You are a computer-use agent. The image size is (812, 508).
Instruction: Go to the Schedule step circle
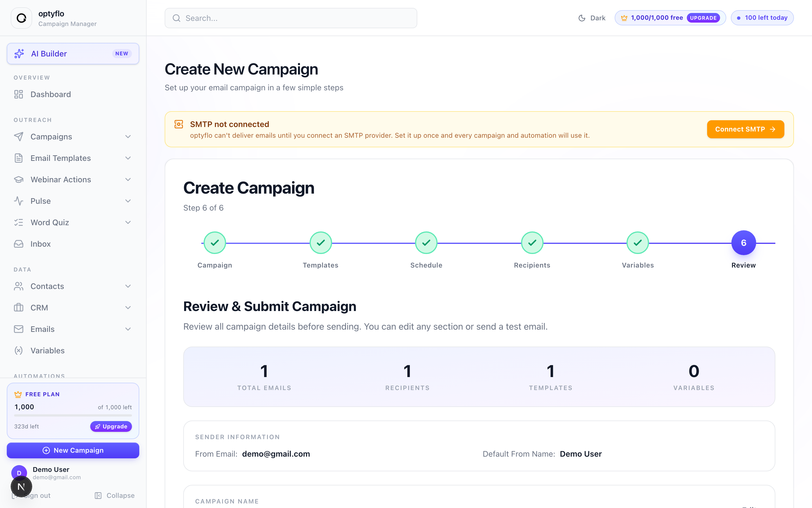[426, 243]
